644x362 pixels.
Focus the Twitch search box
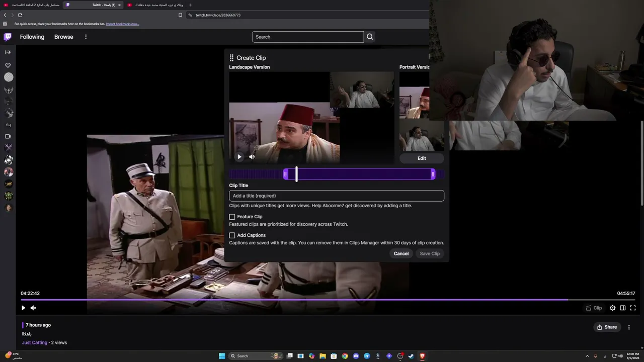tap(308, 37)
